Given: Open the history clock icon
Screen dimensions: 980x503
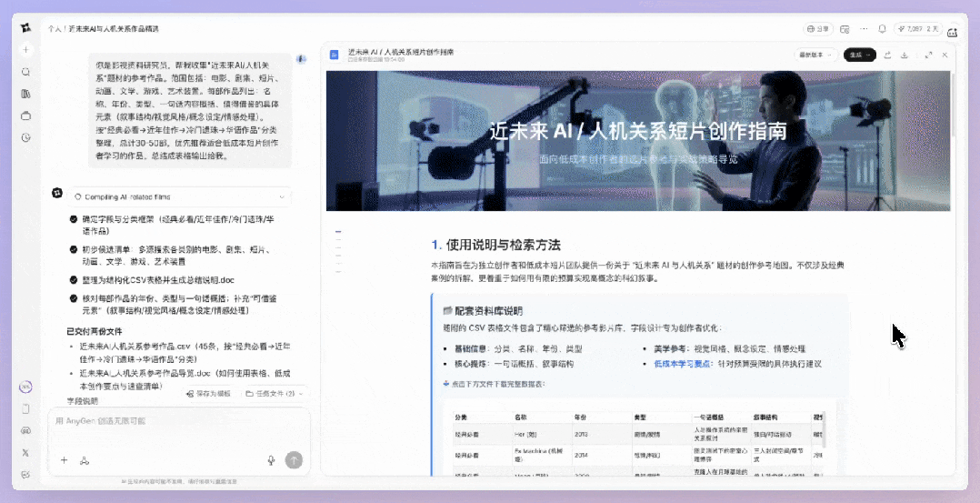Looking at the screenshot, I should click(x=26, y=137).
